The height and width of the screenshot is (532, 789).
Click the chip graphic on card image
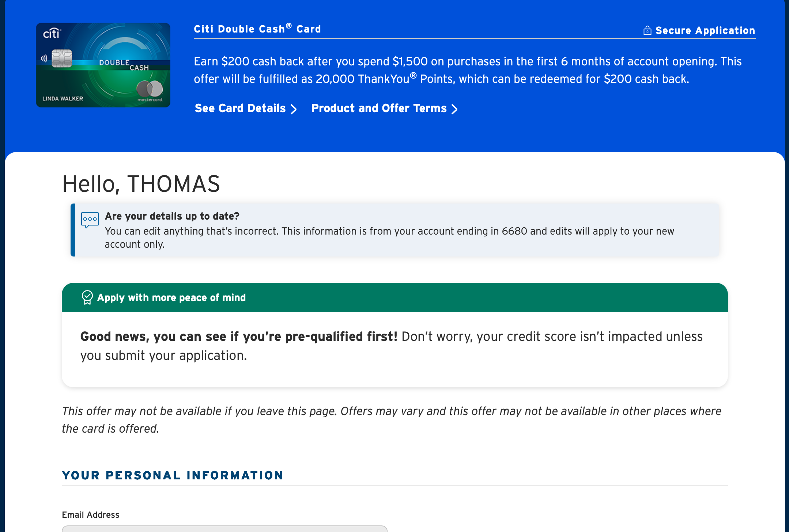pos(62,58)
